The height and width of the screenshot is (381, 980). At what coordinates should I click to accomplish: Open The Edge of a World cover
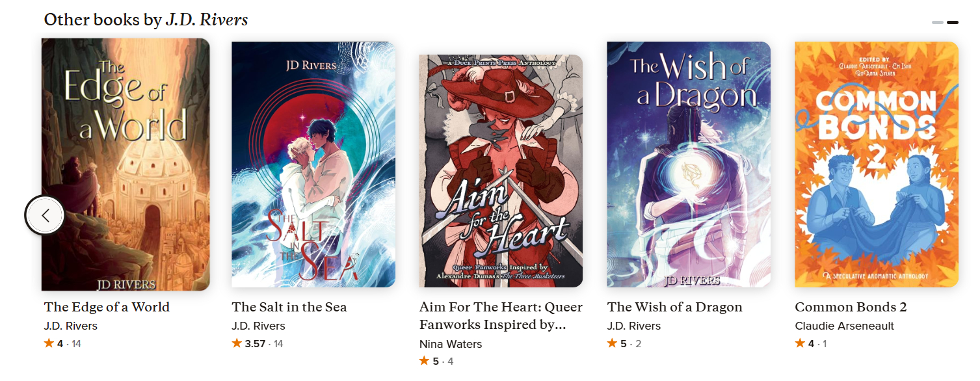126,164
